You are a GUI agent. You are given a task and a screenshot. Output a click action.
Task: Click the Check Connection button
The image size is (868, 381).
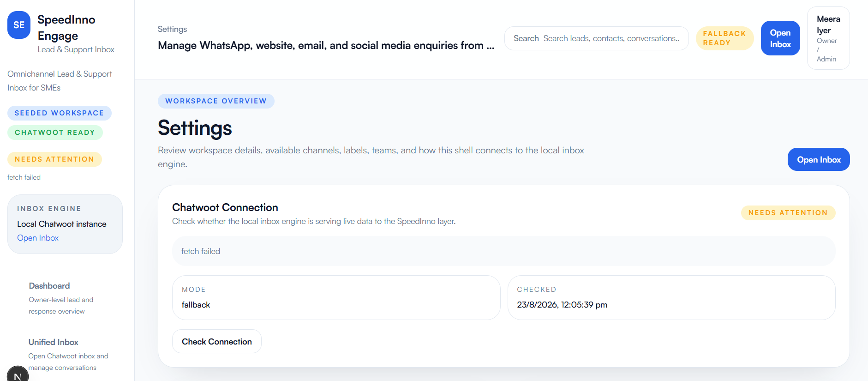coord(217,341)
